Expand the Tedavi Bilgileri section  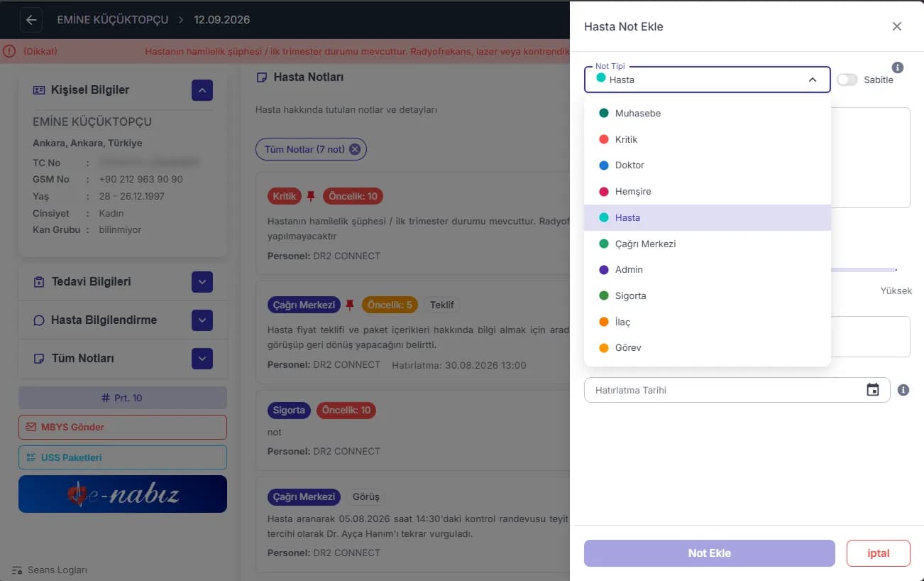pos(202,282)
